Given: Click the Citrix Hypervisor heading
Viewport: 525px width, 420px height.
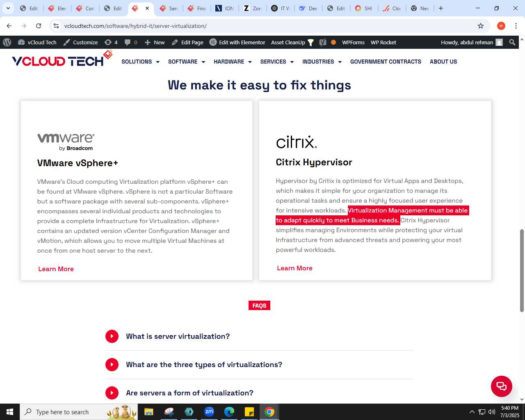Looking at the screenshot, I should coord(314,162).
